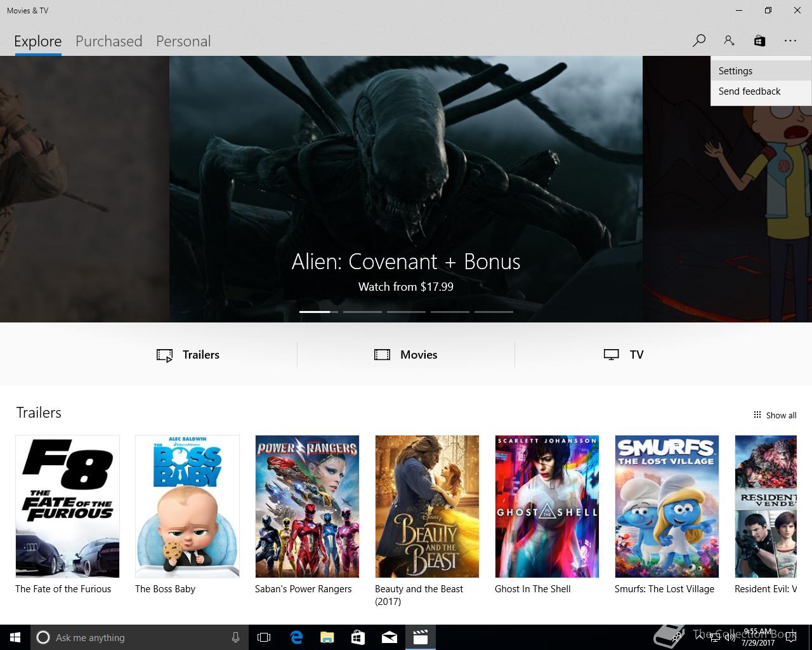Open the Windows Start menu
Screen dimensions: 812x650
pos(15,637)
